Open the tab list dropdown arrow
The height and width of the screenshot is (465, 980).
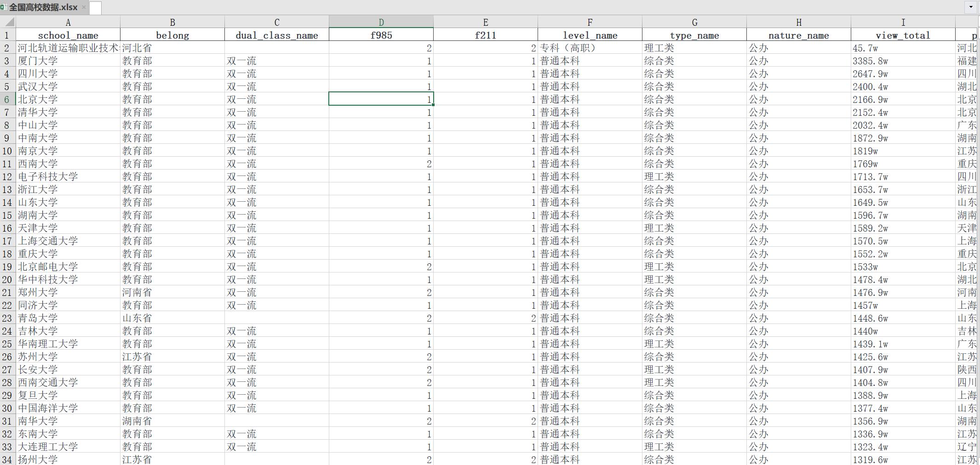pos(971,7)
